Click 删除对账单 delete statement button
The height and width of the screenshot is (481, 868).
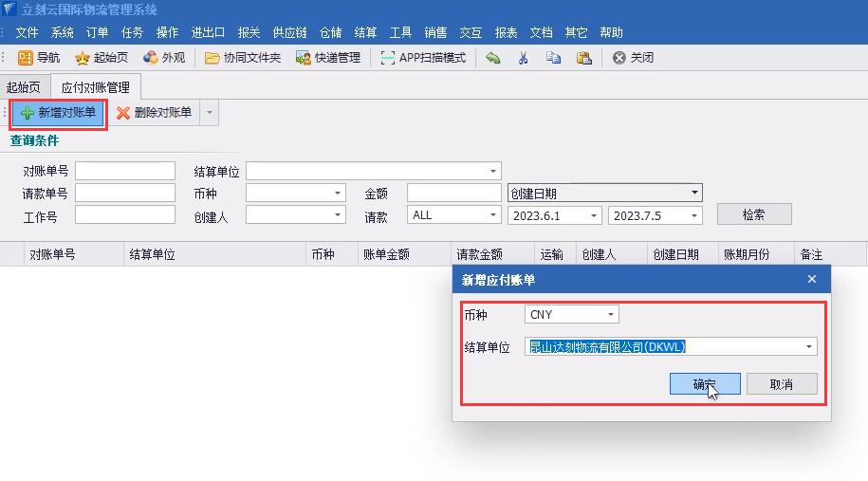click(154, 113)
